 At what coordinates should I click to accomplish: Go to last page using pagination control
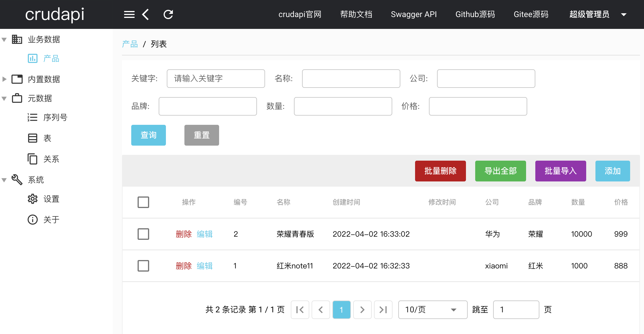[x=383, y=309]
